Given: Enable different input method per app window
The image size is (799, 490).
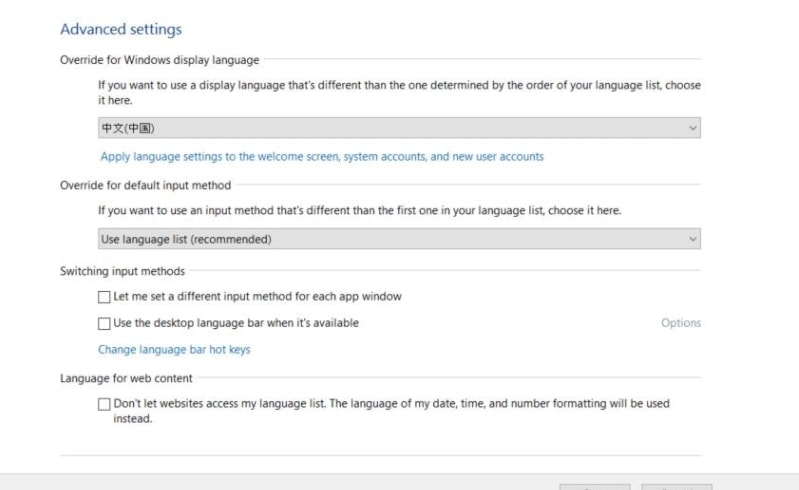Looking at the screenshot, I should pyautogui.click(x=104, y=297).
